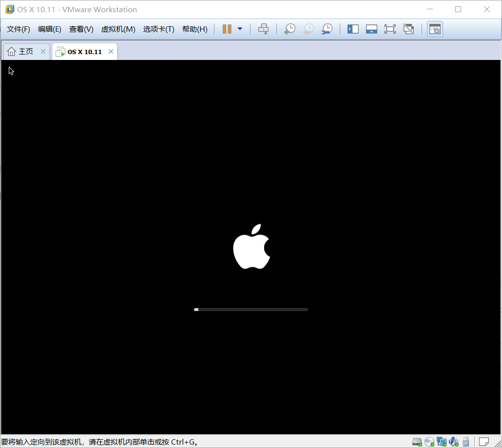Click the macOS boot progress bar
This screenshot has height=448, width=502.
click(x=251, y=310)
